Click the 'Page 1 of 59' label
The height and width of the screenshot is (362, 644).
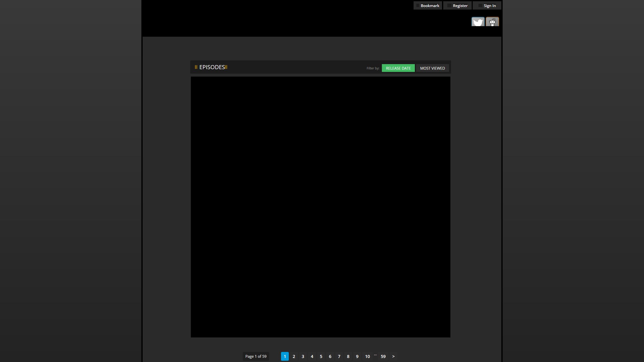pyautogui.click(x=256, y=356)
